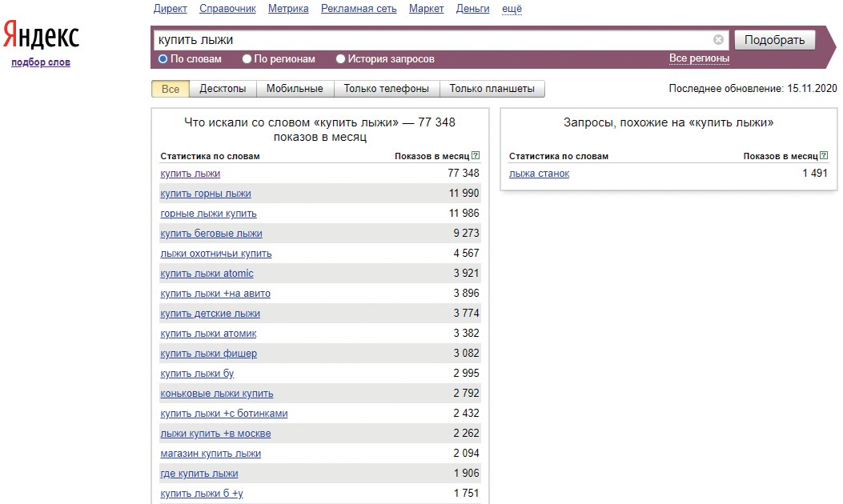Open 'Директ' in the top navigation
Screen dimensions: 843x504
pyautogui.click(x=170, y=9)
